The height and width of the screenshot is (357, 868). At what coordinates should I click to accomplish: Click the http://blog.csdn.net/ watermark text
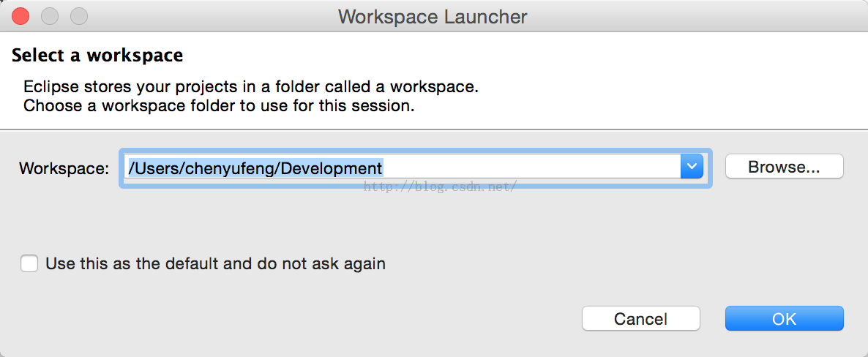(x=440, y=187)
